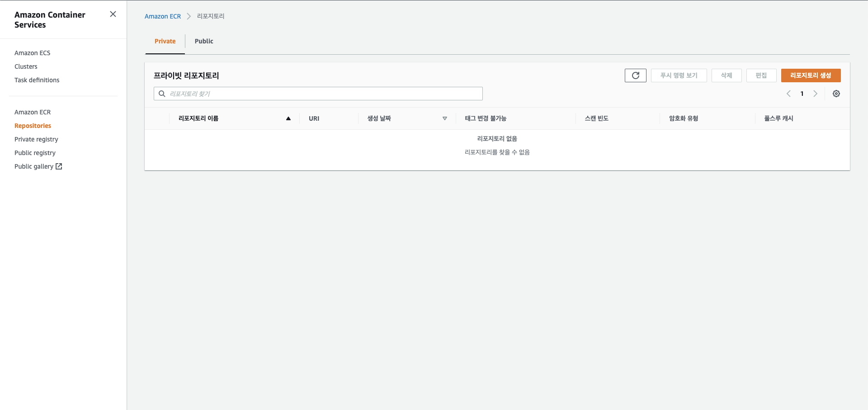Screen dimensions: 868x410
Task: Open Amazon ECS in sidebar
Action: coord(33,53)
